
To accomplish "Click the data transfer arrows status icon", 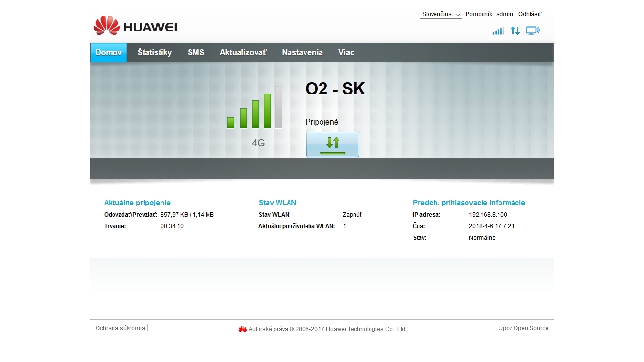I will [x=515, y=31].
